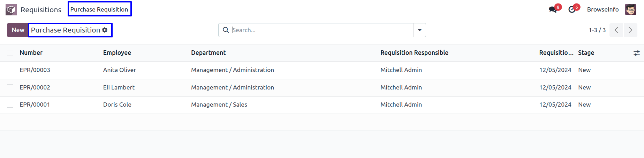Open the gear actions menu beside title

105,30
